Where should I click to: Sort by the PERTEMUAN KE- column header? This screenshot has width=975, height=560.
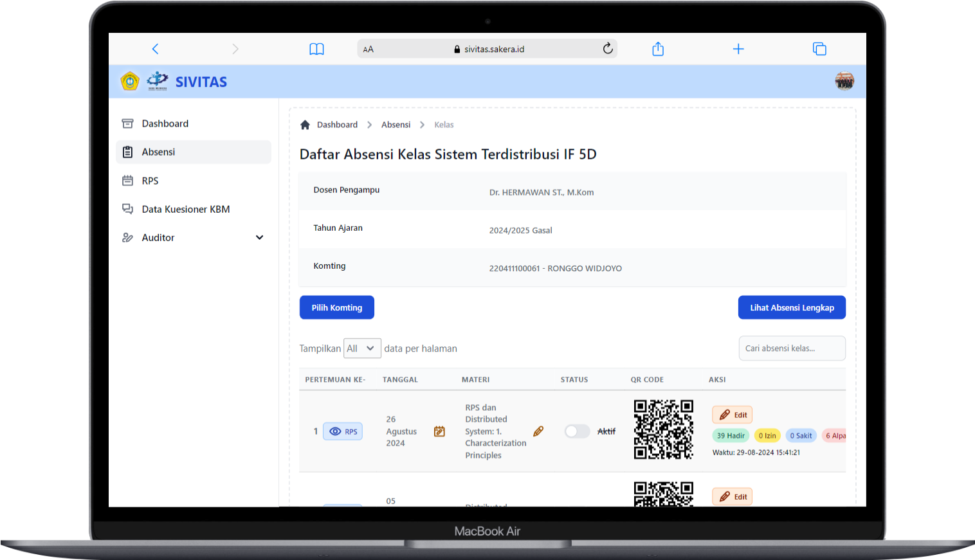tap(335, 379)
